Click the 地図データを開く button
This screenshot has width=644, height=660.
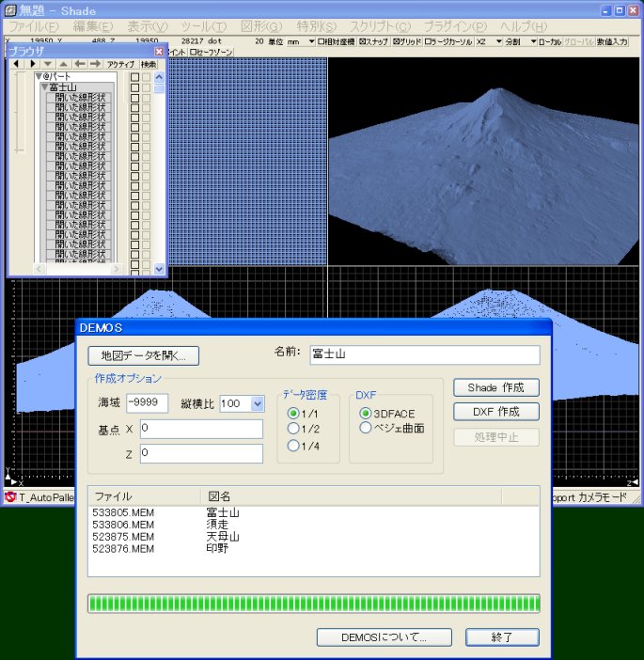[x=144, y=355]
